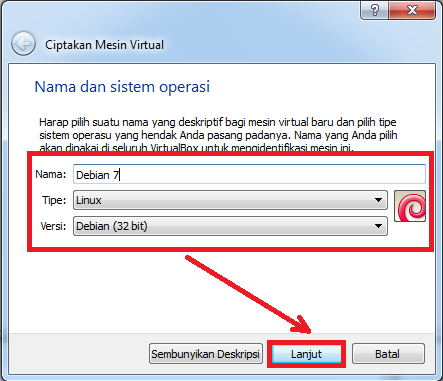This screenshot has width=443, height=381.
Task: Click the Lanjut button
Action: 306,354
